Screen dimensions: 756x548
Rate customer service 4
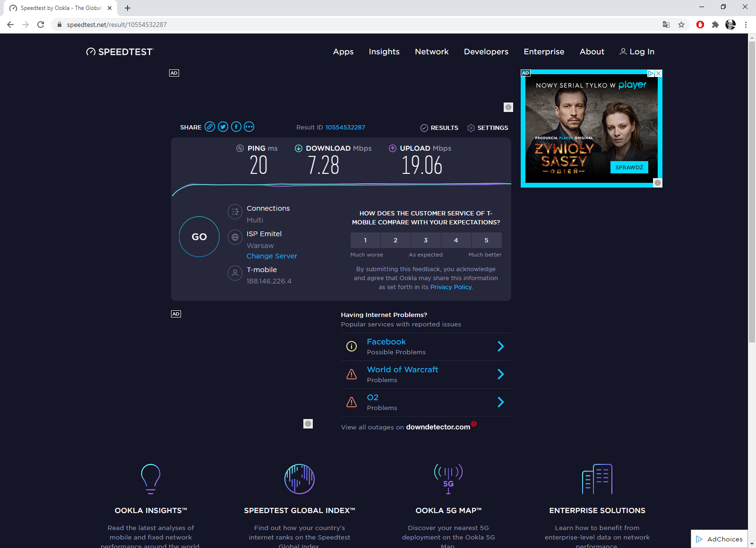point(456,240)
